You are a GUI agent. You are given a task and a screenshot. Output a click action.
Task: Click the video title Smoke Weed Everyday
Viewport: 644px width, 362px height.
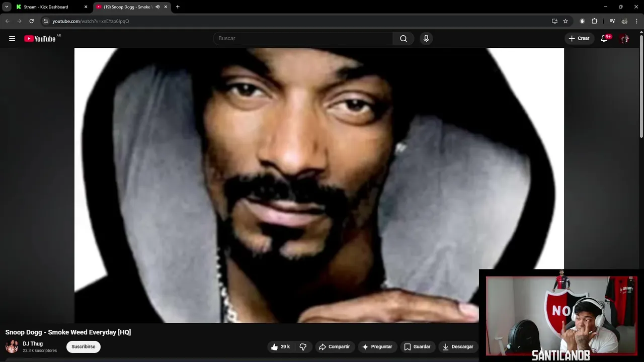tap(68, 332)
